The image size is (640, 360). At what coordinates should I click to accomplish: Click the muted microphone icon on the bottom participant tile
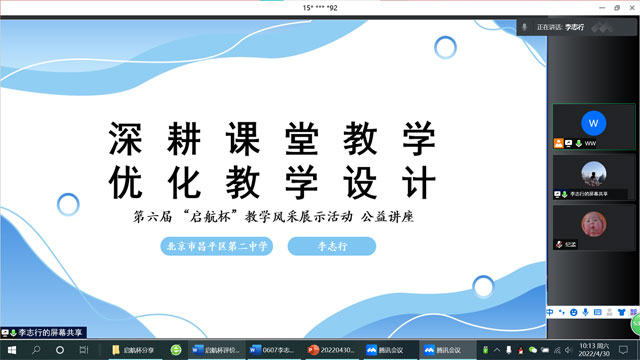pos(559,244)
